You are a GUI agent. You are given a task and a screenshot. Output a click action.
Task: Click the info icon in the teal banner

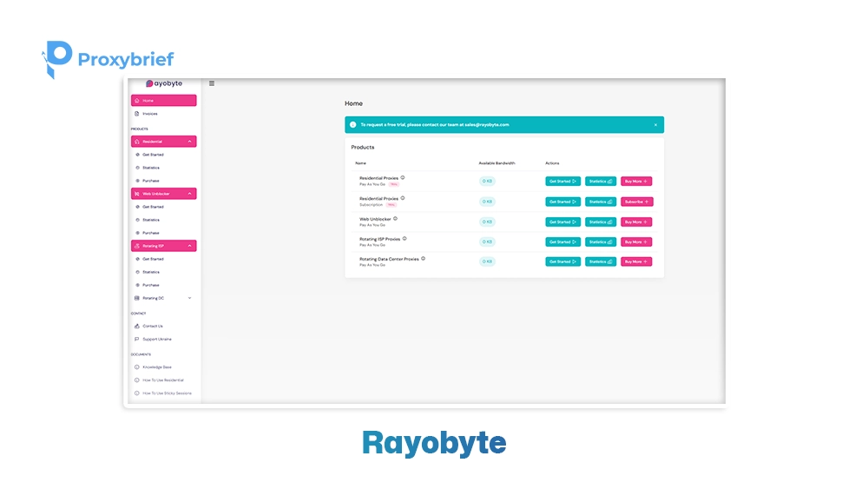click(352, 124)
